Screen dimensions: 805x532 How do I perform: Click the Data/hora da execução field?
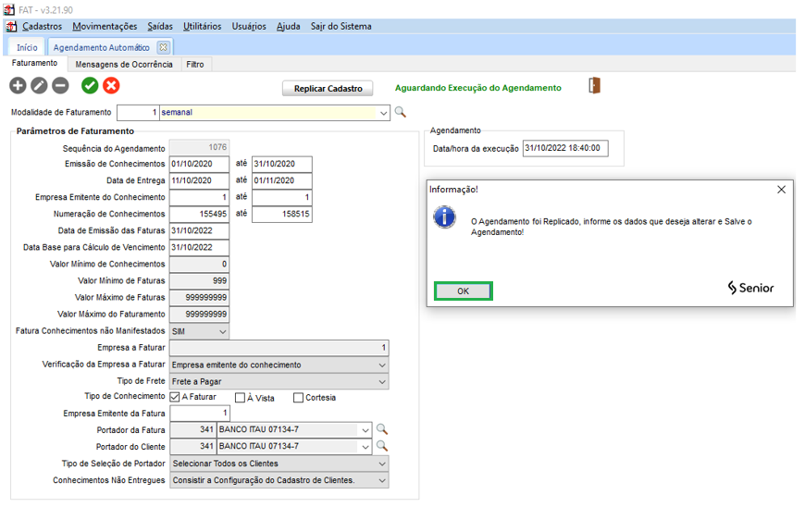click(x=564, y=148)
